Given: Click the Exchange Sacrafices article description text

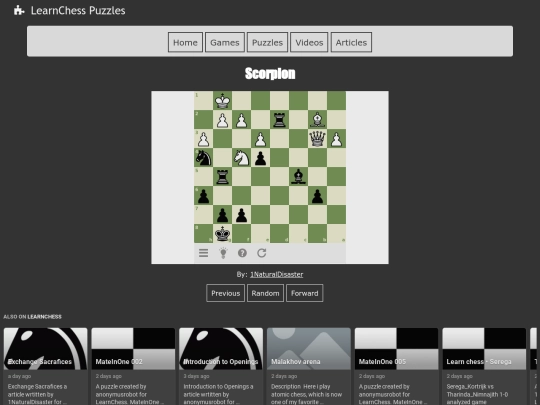Looking at the screenshot, I should [x=38, y=394].
